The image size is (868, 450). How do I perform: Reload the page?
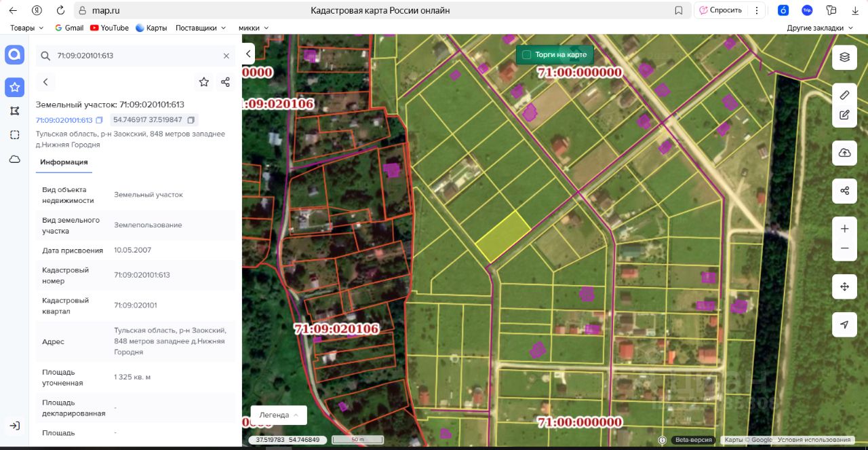click(x=60, y=10)
